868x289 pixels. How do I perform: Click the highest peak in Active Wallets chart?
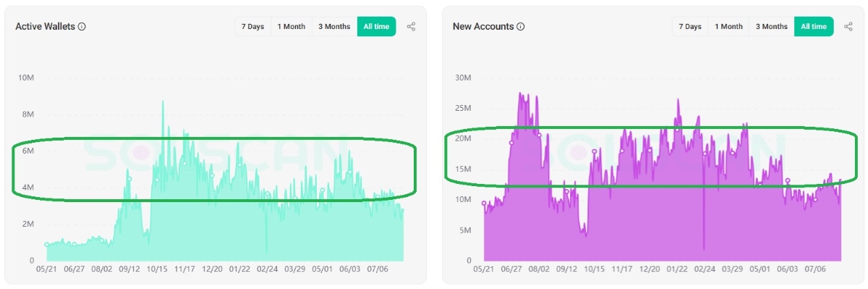(x=163, y=102)
